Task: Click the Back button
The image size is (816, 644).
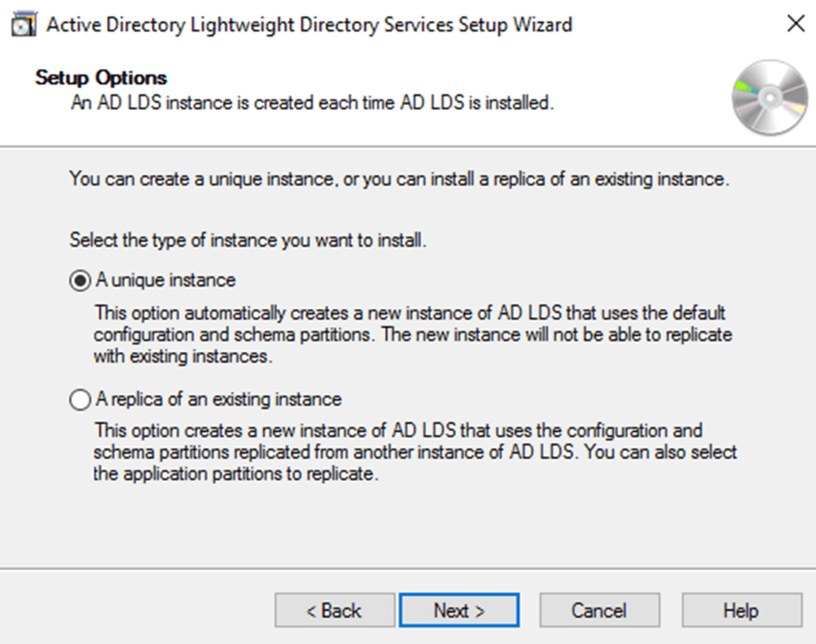Action: coord(335,611)
